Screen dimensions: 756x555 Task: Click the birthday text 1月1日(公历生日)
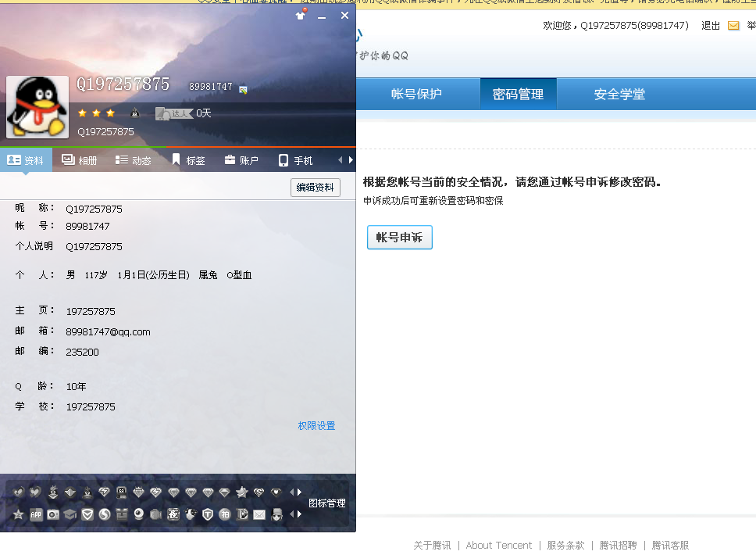(x=153, y=275)
